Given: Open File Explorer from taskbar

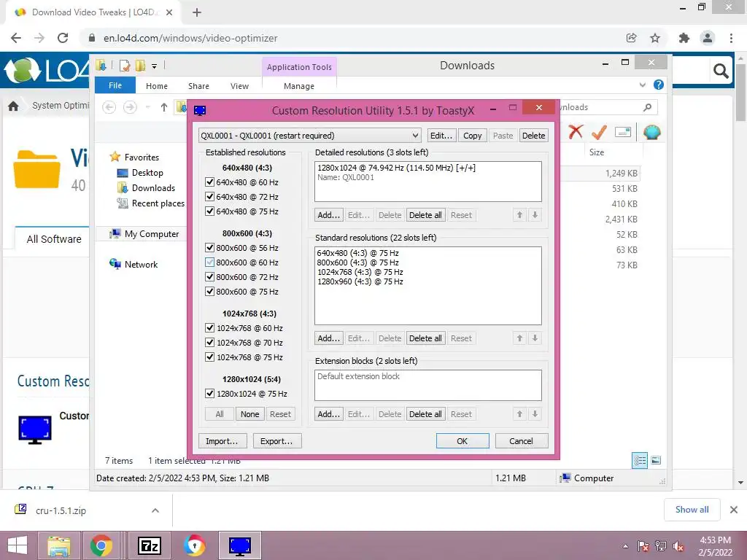Looking at the screenshot, I should click(59, 545).
